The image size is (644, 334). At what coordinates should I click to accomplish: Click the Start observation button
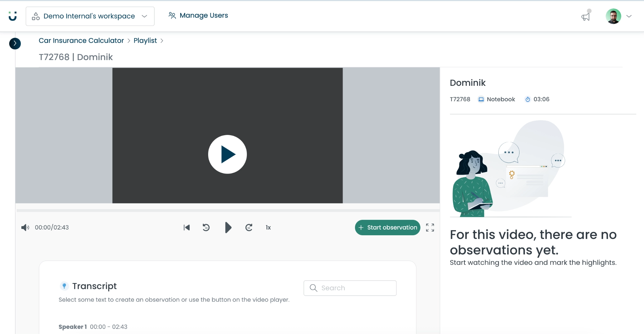coord(387,227)
